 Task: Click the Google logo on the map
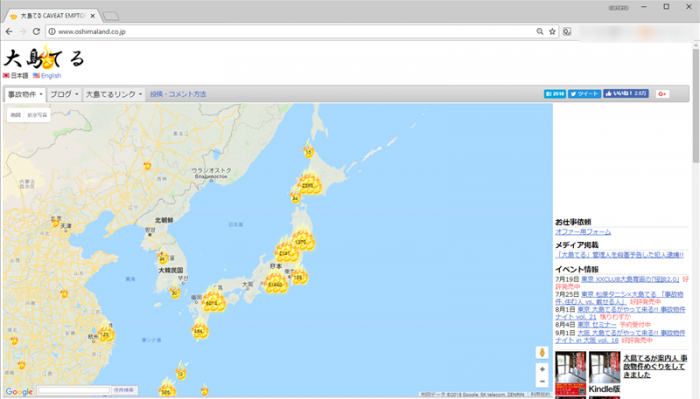pos(19,391)
